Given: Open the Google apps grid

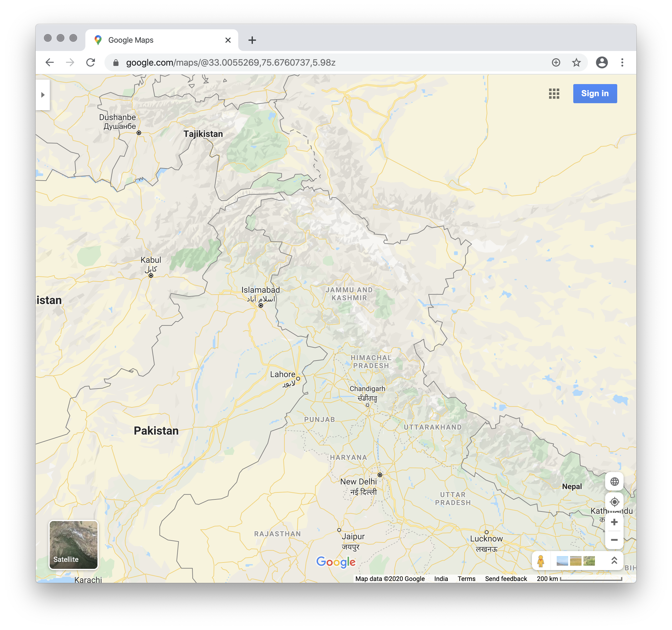Looking at the screenshot, I should tap(554, 94).
